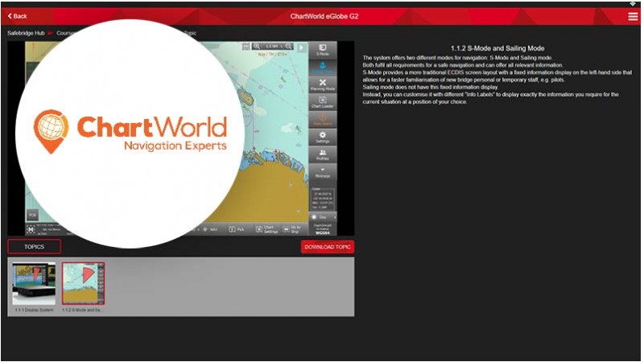This screenshot has width=644, height=362.
Task: Select the Topics tab
Action: tap(34, 247)
